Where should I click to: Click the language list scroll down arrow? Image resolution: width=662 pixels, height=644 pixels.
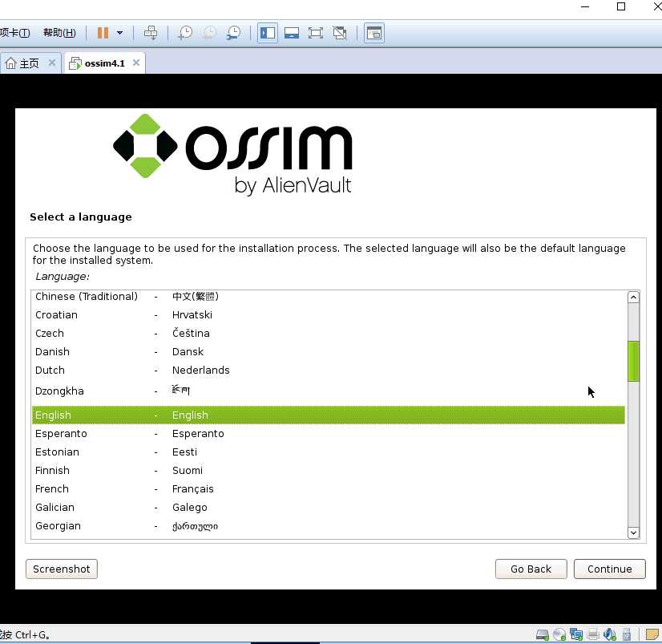(633, 533)
